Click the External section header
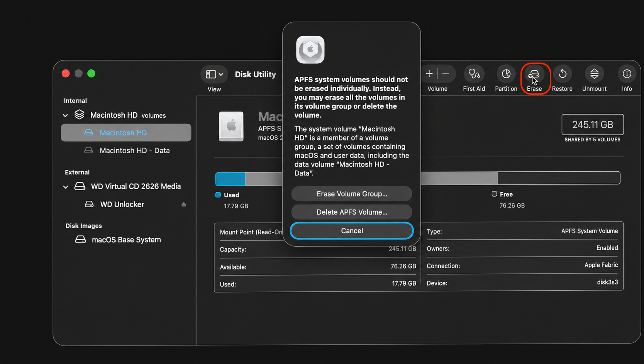Viewport: 644px width, 364px height. [77, 172]
